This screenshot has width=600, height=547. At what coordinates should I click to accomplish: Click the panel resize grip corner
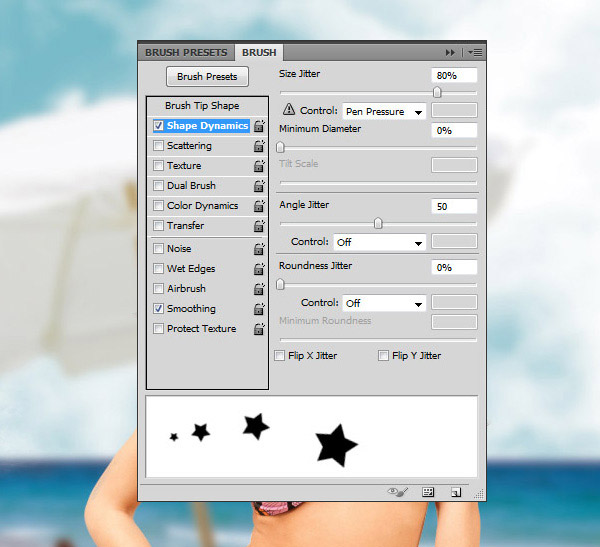[x=479, y=494]
